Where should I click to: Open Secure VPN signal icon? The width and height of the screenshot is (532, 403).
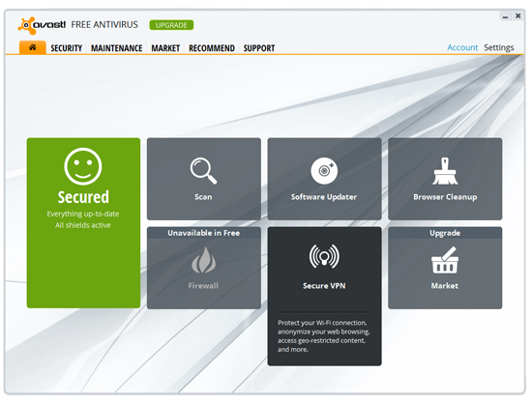point(324,256)
